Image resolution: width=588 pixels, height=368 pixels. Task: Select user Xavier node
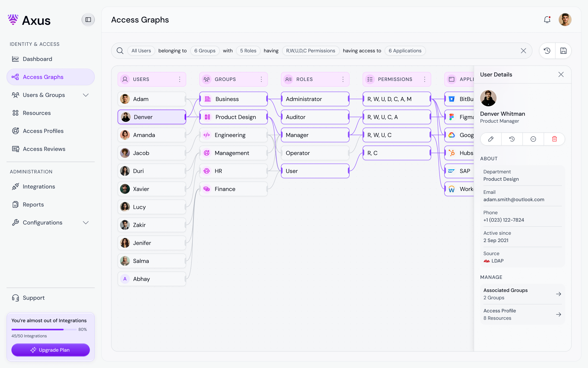152,189
